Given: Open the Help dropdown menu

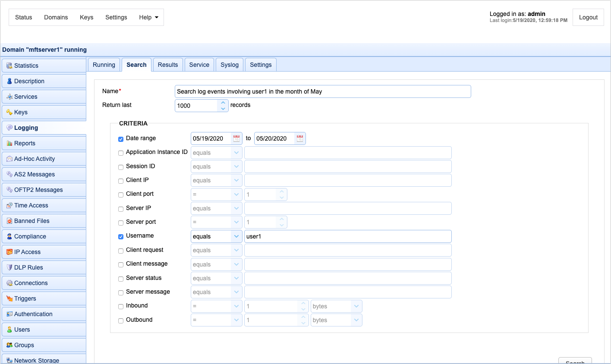Looking at the screenshot, I should pyautogui.click(x=148, y=17).
